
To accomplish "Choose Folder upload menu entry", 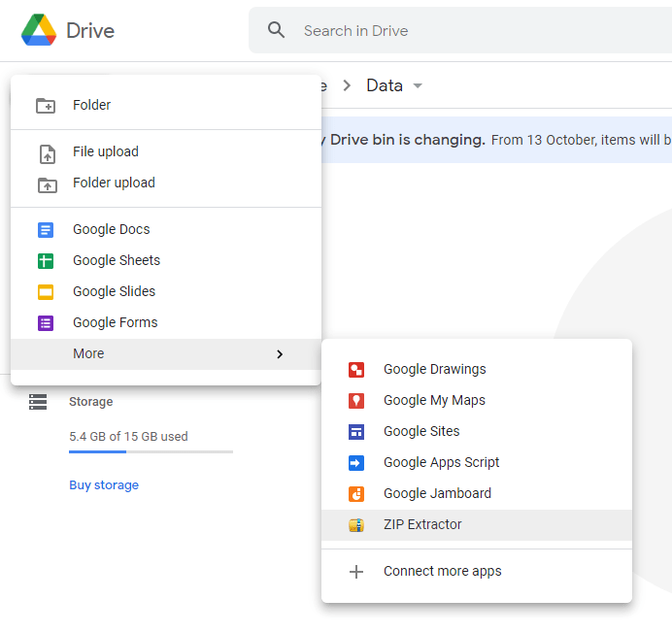I will pos(166,183).
